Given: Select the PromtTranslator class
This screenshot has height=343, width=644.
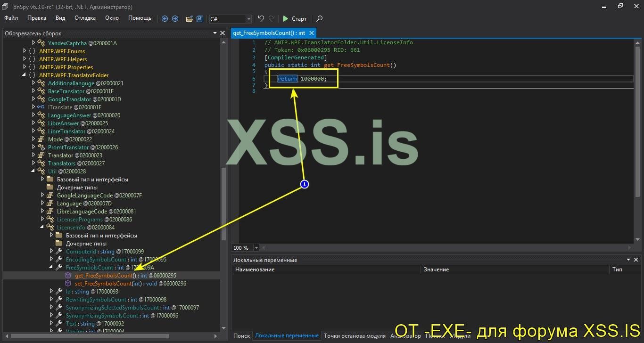Looking at the screenshot, I should (x=83, y=147).
